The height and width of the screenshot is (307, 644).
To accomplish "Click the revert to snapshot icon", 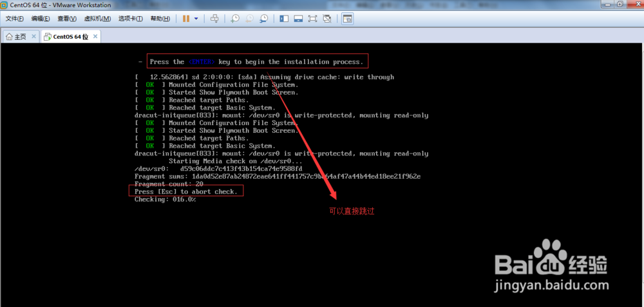I will 249,19.
